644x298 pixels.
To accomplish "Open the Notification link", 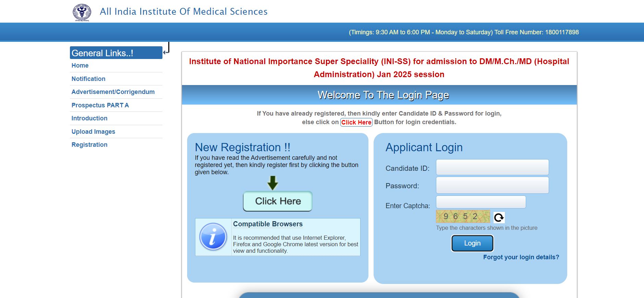I will (x=88, y=79).
